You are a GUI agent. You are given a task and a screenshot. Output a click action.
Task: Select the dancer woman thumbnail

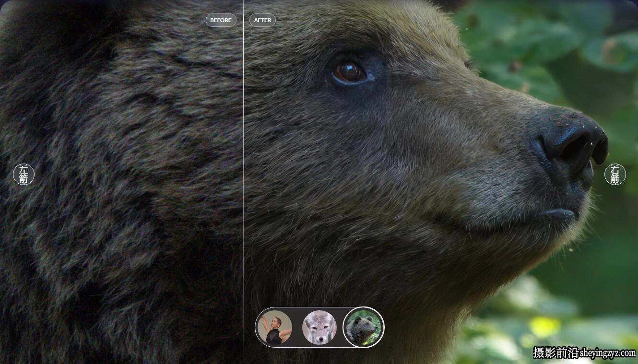point(275,328)
